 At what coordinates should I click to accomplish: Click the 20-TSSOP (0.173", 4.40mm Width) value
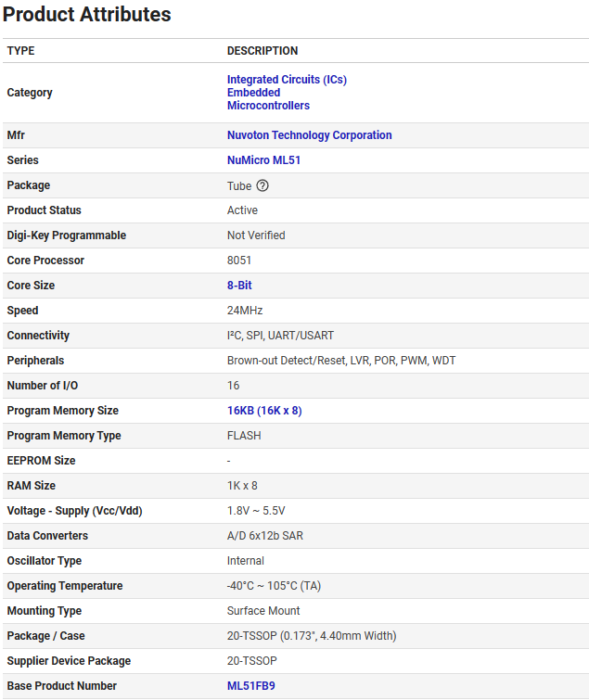point(311,636)
